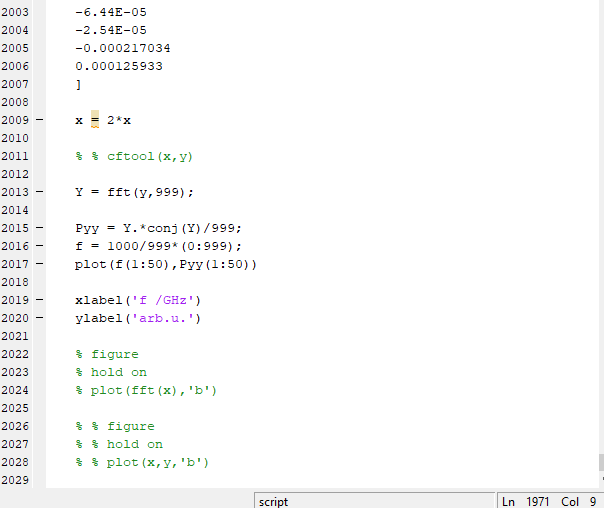Click the highlighted equals sign warning

95,120
